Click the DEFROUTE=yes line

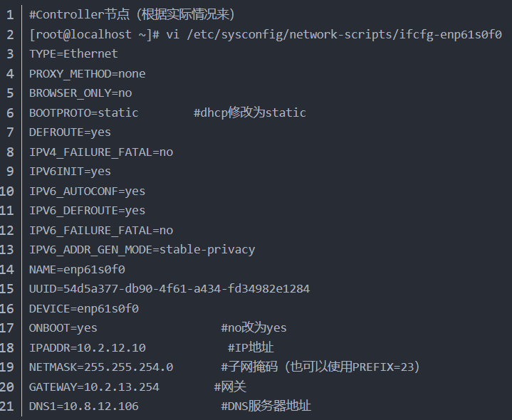(70, 132)
